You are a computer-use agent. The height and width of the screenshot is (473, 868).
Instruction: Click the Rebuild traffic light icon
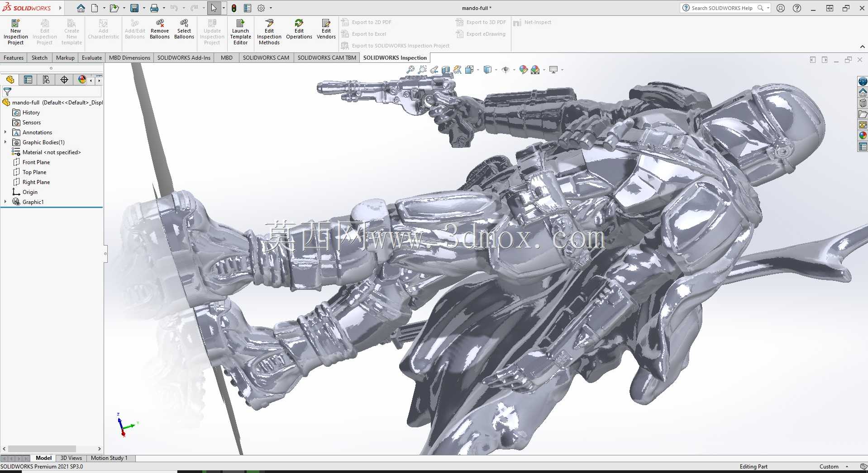tap(234, 8)
